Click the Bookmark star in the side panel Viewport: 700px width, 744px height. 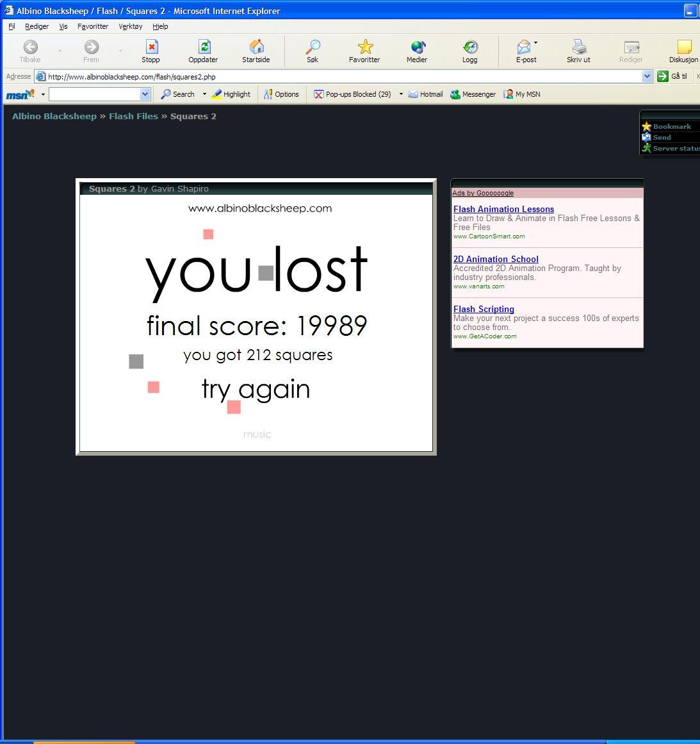tap(646, 126)
